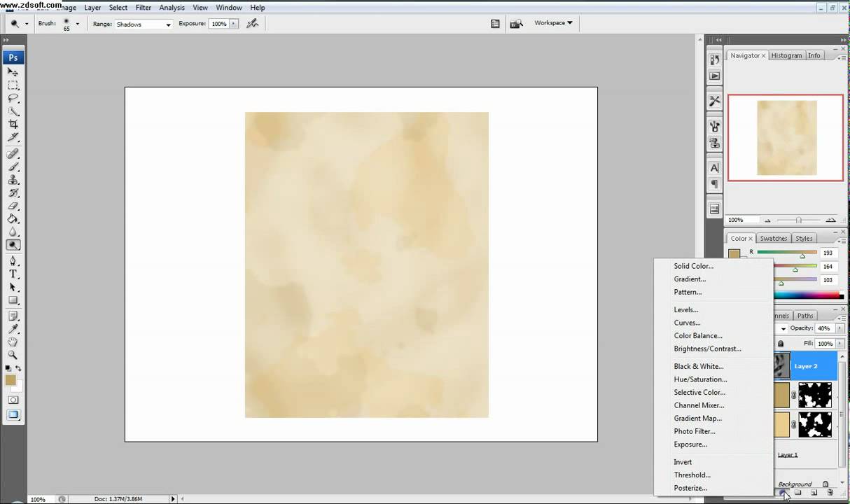Select the Rectangle shape tool
The height and width of the screenshot is (504, 850).
coord(13,300)
